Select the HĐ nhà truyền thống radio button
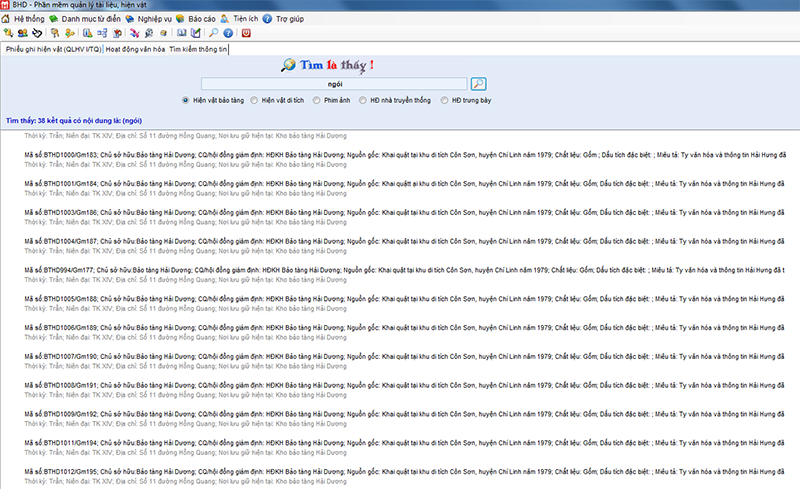This screenshot has width=800, height=489. pyautogui.click(x=363, y=101)
